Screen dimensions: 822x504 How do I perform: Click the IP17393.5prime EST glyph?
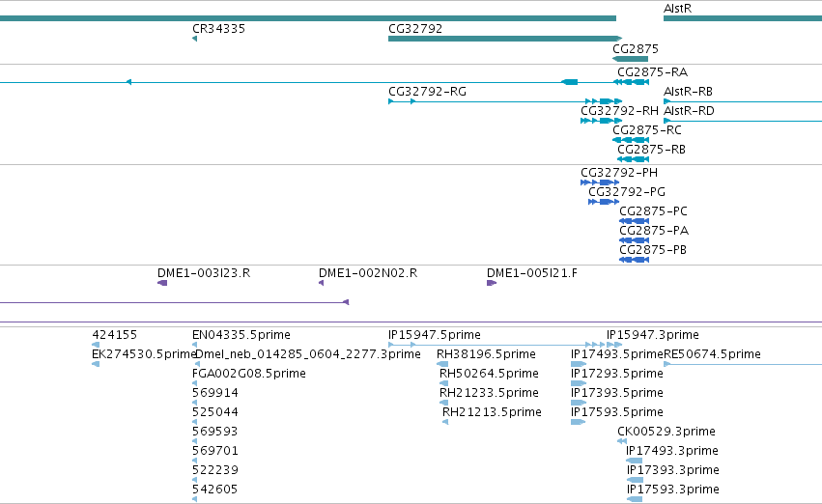click(x=579, y=403)
